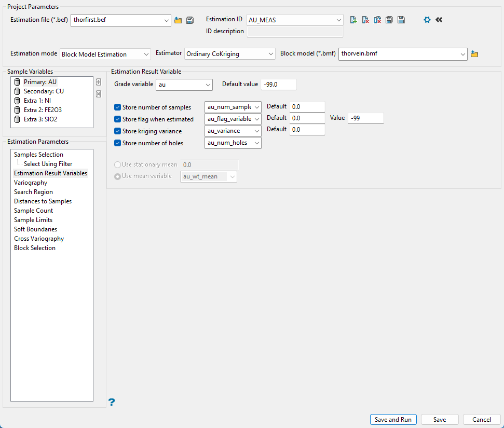Collapse panel with the double left chevron
The width and height of the screenshot is (504, 428).
click(x=439, y=20)
